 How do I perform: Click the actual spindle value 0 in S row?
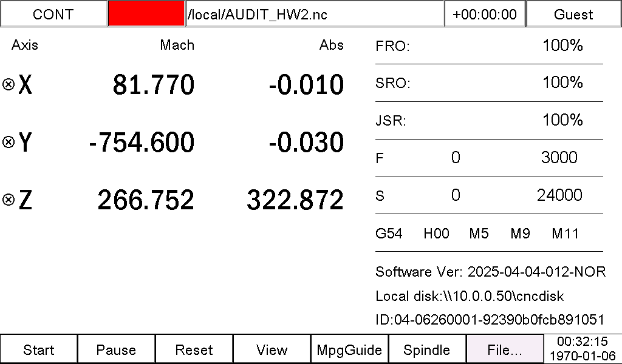point(456,195)
